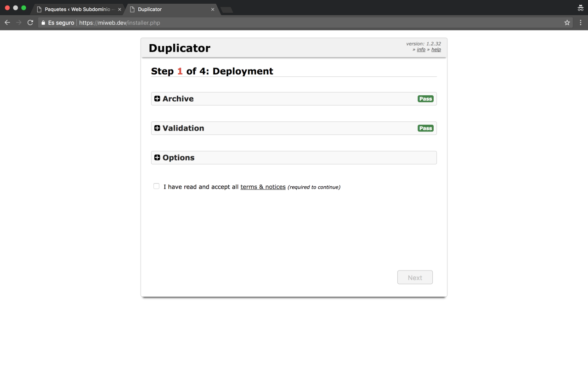Screen dimensions: 588x368
Task: Click the gray window minimize button
Action: pos(16,8)
